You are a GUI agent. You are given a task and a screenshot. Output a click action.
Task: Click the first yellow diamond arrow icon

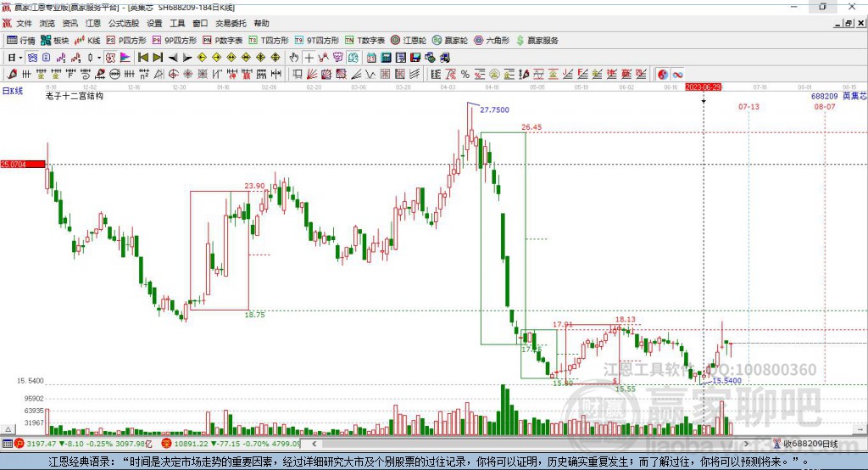click(202, 58)
